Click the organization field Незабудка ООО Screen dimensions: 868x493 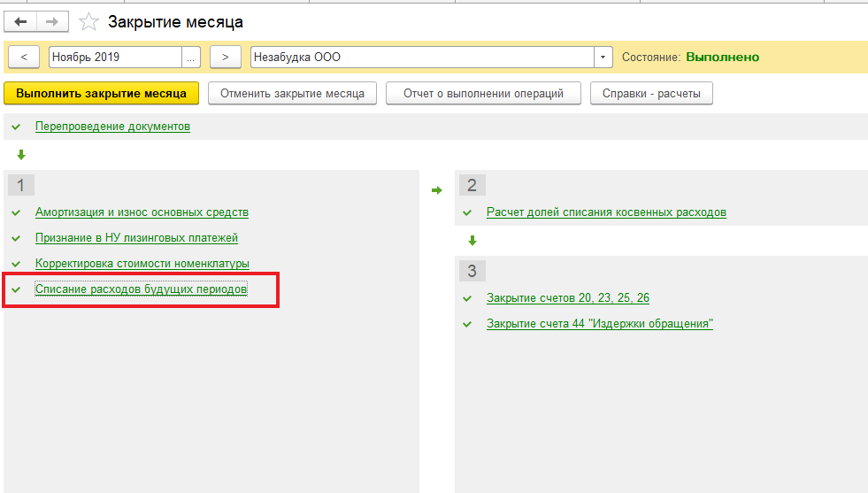click(x=422, y=57)
